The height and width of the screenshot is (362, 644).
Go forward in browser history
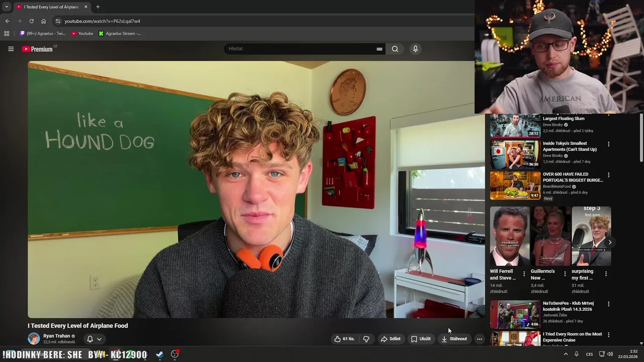point(19,21)
